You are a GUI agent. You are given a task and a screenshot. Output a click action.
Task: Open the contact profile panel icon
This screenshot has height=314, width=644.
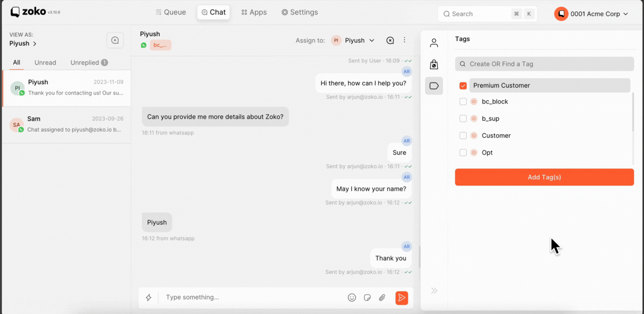click(434, 43)
